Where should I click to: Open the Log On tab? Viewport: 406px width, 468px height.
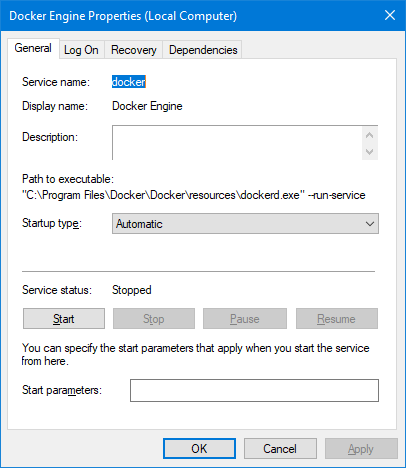coord(81,50)
